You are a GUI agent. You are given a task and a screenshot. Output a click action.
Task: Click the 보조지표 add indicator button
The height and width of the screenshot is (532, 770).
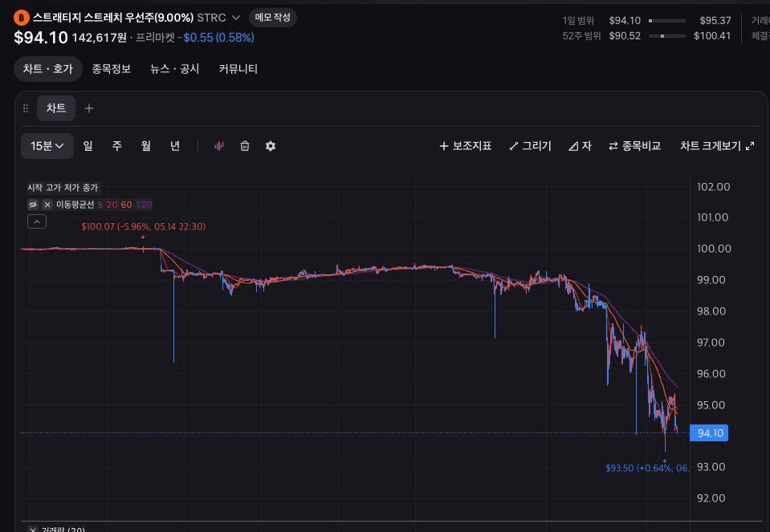pyautogui.click(x=465, y=146)
